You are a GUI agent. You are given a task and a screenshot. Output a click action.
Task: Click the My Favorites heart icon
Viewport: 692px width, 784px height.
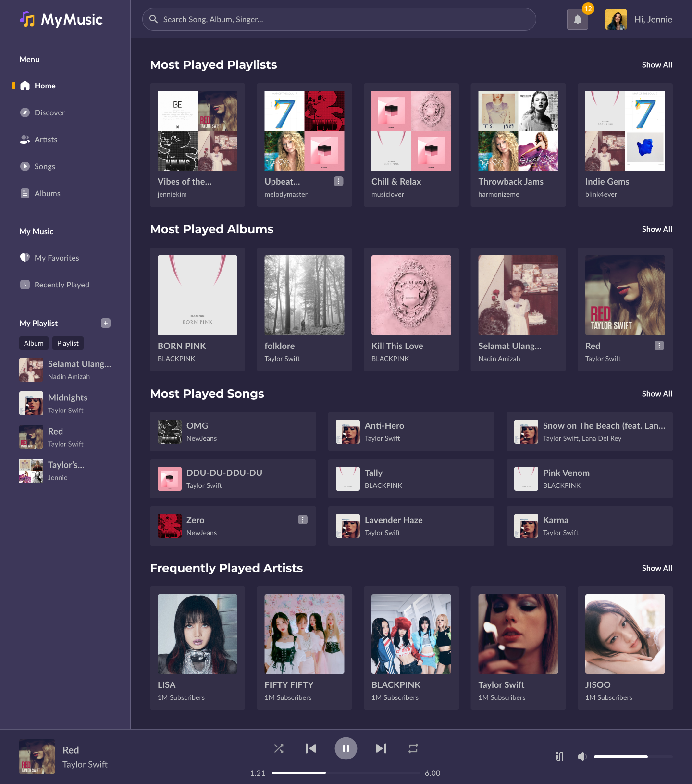pos(25,258)
